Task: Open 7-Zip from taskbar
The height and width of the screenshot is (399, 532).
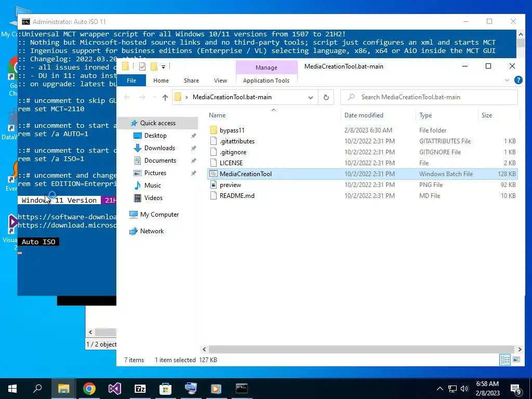Action: coord(140,389)
